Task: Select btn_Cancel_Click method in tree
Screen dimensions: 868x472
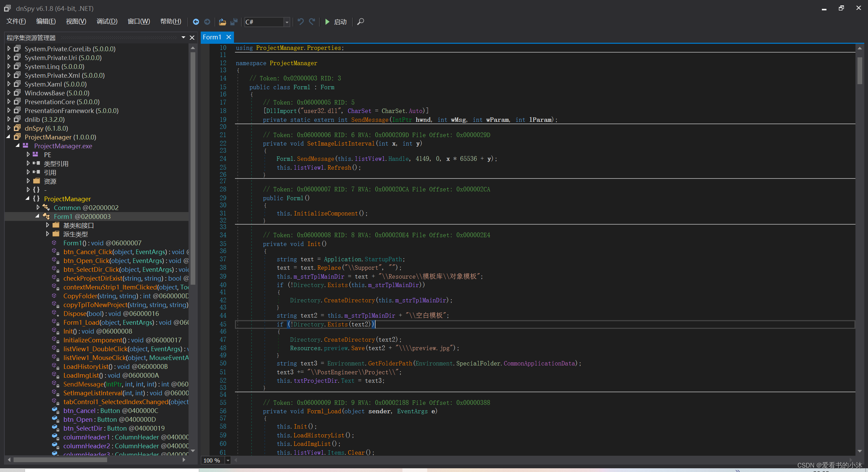Action: pyautogui.click(x=125, y=252)
